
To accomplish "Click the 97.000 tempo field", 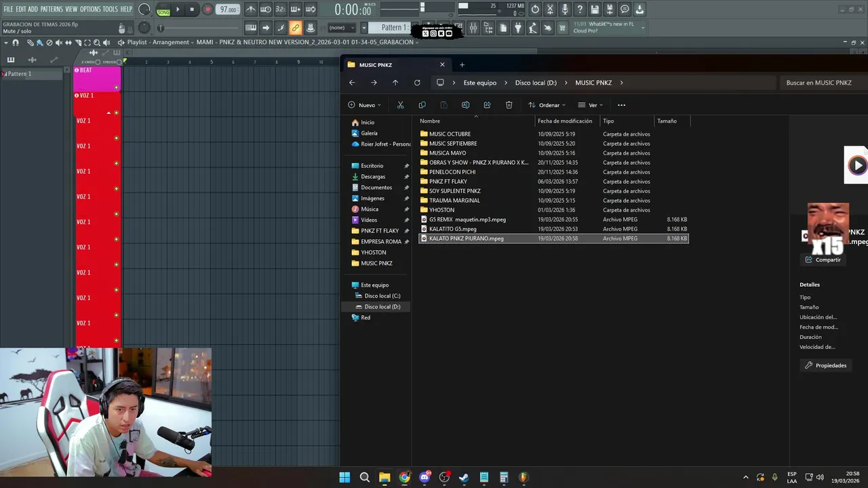I will coord(228,9).
